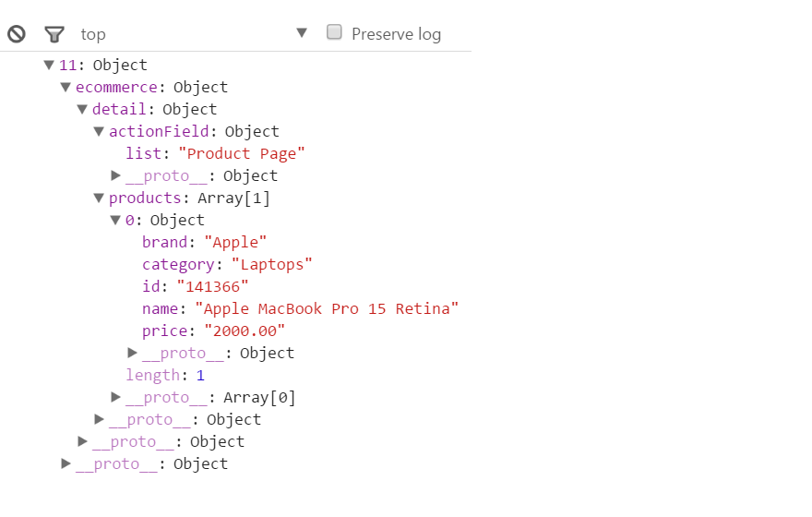This screenshot has width=812, height=517.
Task: Select the category "Laptops" row
Action: click(227, 265)
